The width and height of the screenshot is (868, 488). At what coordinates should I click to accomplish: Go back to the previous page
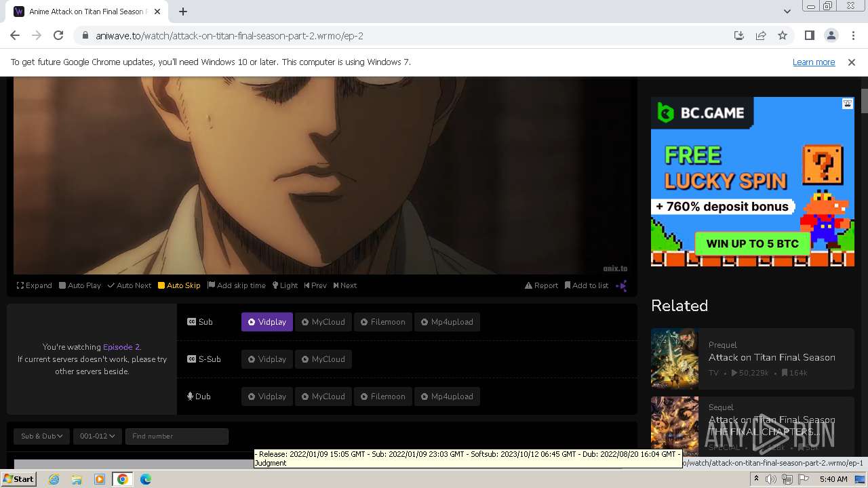point(15,36)
